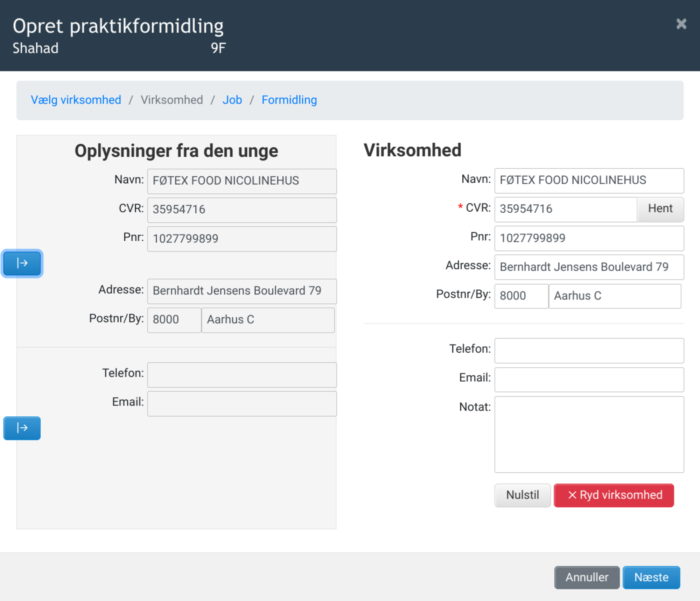Screen dimensions: 700x601
Task: Switch to the Formidling breadcrumb step
Action: [x=289, y=100]
